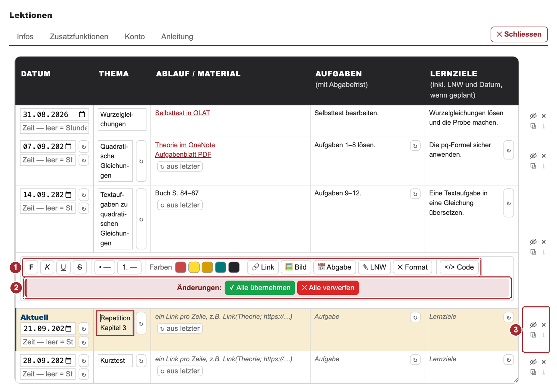The height and width of the screenshot is (392, 557).
Task: Open calendar picker for 21.09 date
Action: [69, 329]
